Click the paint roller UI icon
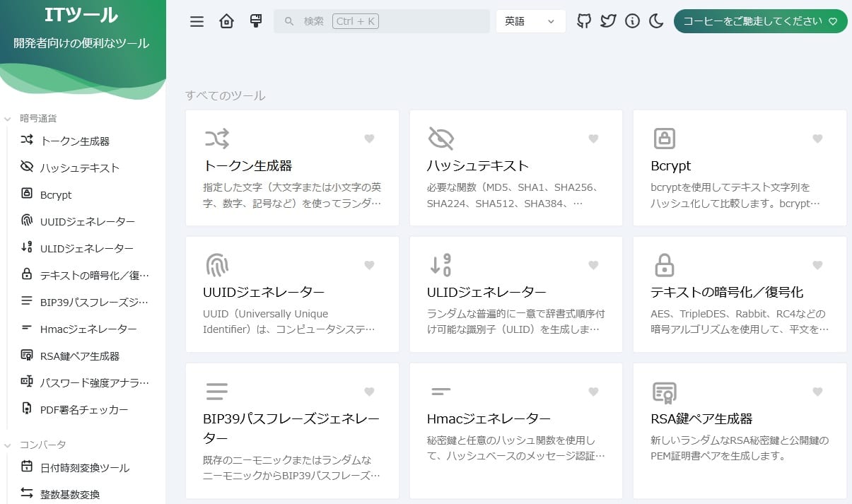The height and width of the screenshot is (504, 852). click(x=256, y=21)
